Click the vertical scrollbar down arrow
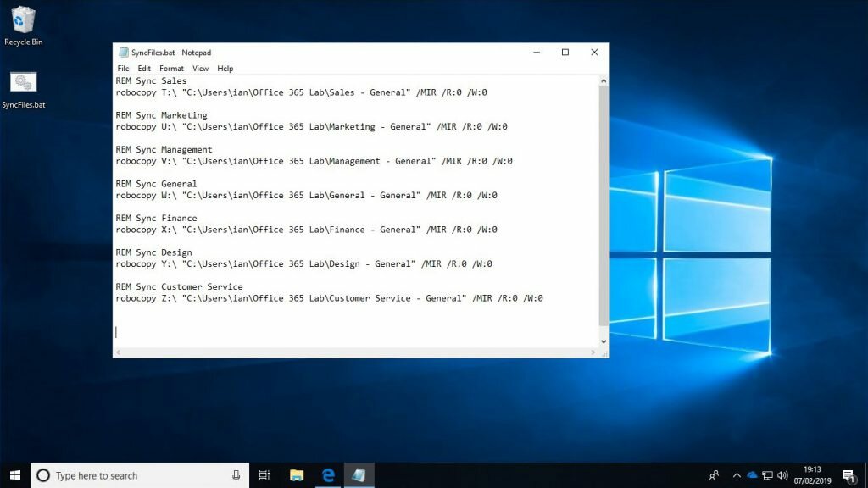This screenshot has width=868, height=488. point(604,342)
